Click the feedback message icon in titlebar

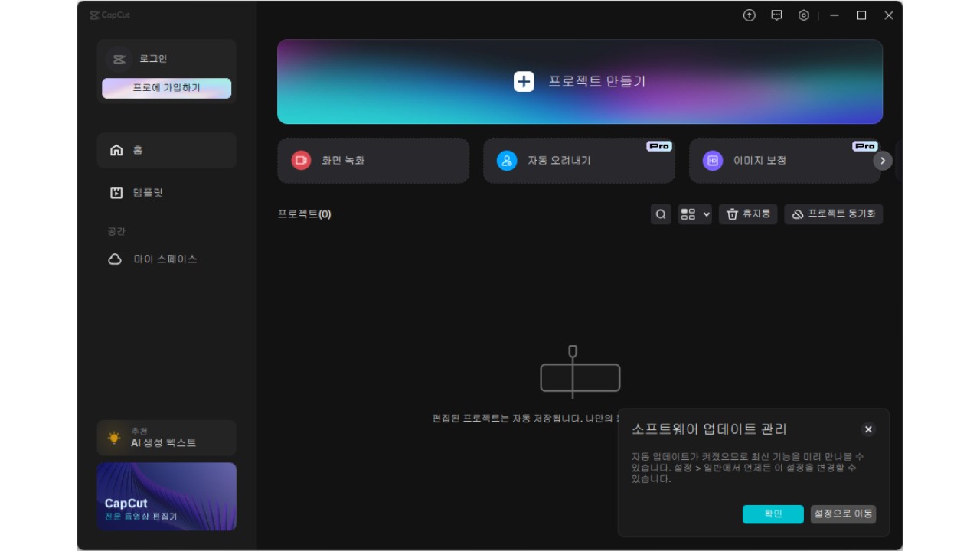click(x=776, y=15)
